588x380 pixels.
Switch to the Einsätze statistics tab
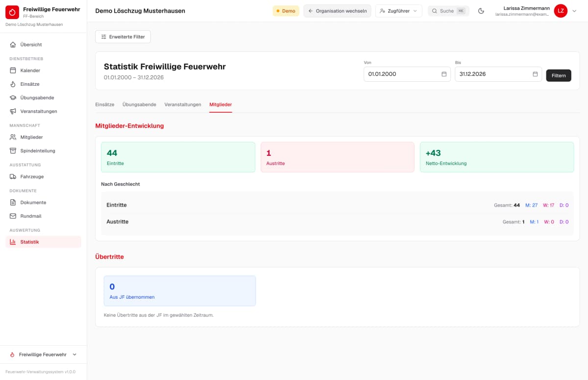[x=105, y=104]
